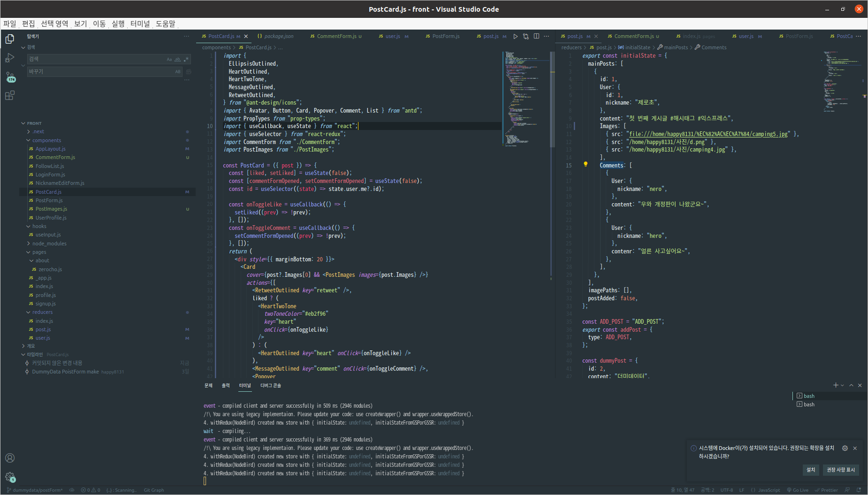The image size is (868, 495).
Task: Open Explorer panel more actions ellipsis
Action: [187, 36]
